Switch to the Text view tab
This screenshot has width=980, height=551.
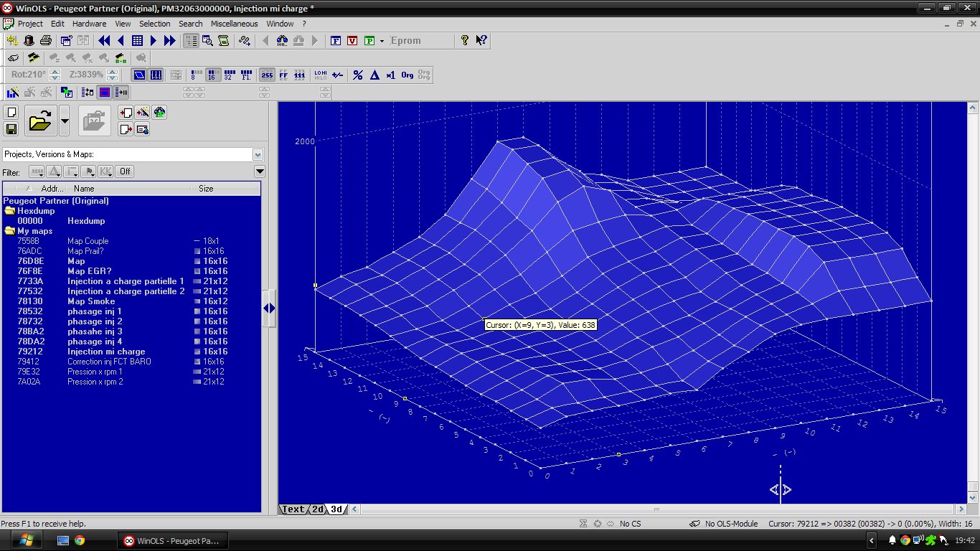(293, 509)
